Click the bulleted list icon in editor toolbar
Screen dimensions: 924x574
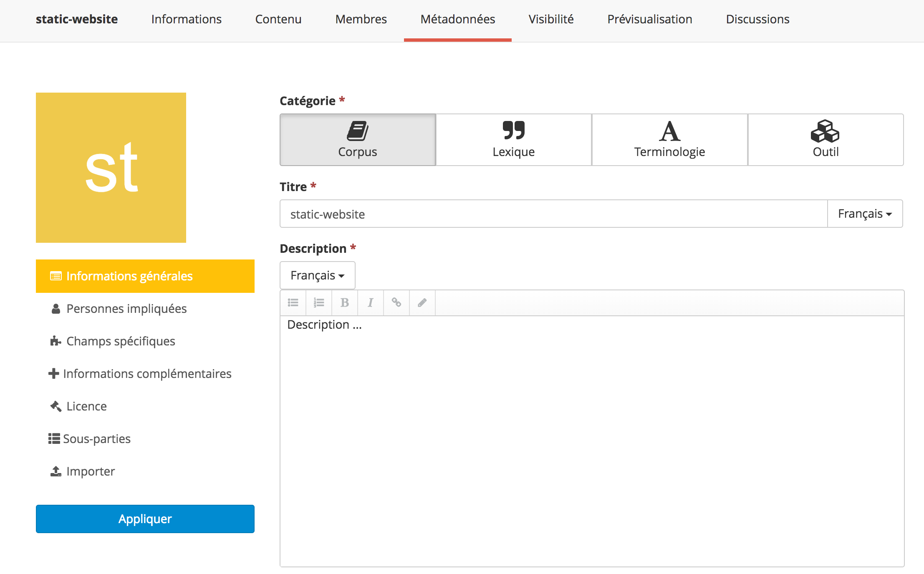(x=293, y=302)
